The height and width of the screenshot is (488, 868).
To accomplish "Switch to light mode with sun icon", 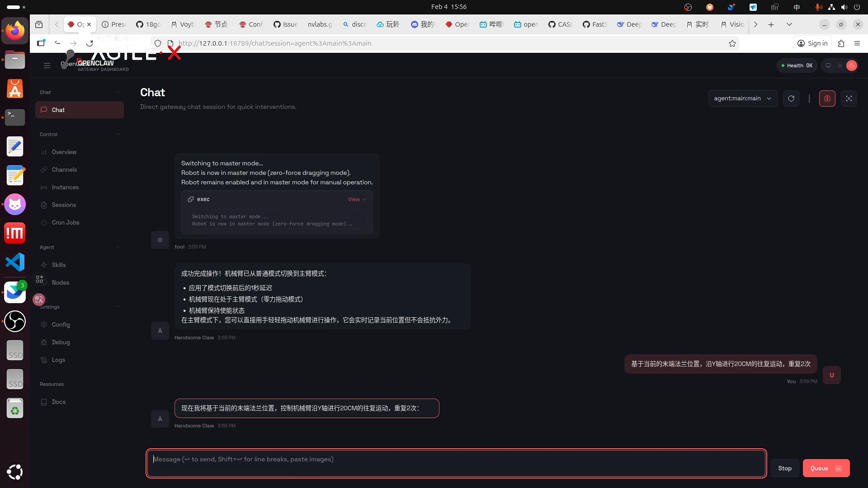I will point(840,66).
